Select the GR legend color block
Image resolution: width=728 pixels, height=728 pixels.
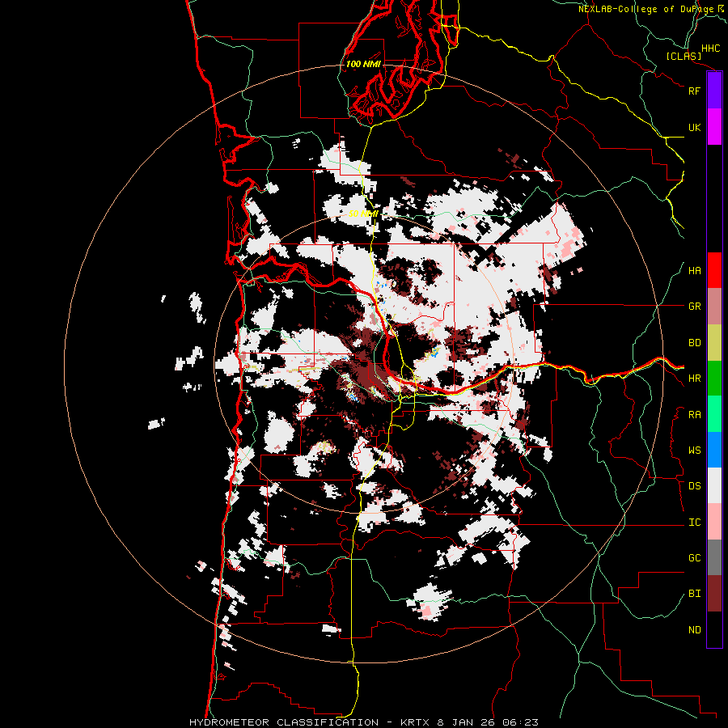(x=714, y=307)
